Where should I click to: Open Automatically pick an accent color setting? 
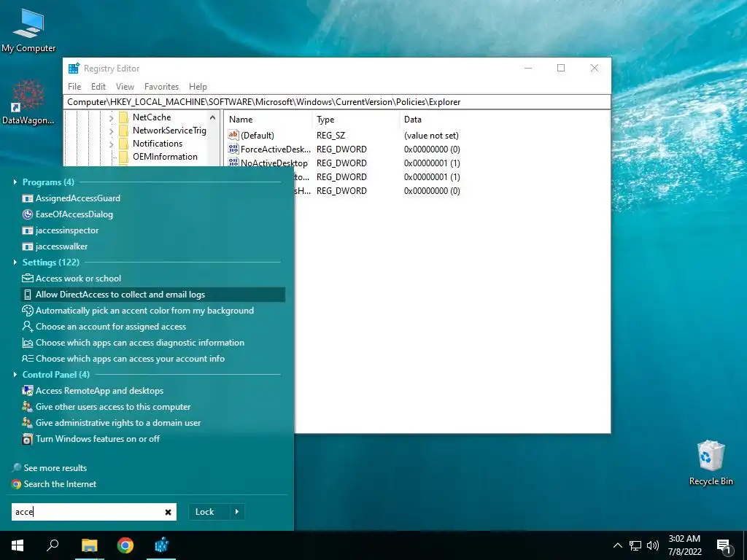pyautogui.click(x=138, y=311)
